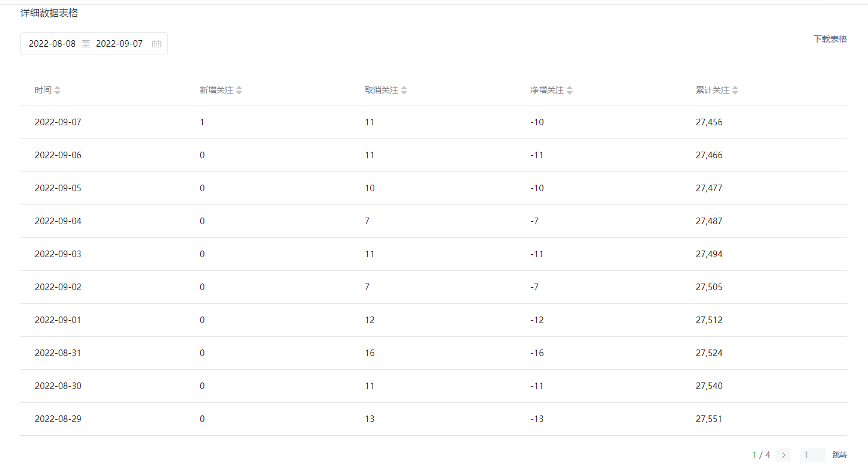Sort table by 净增关注 column arrows
868x470 pixels.
tap(569, 91)
